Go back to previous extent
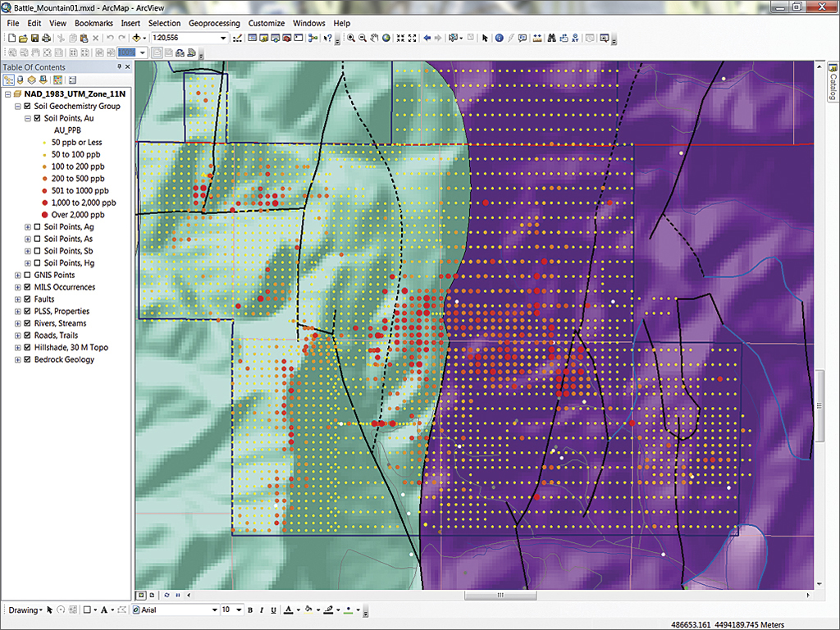This screenshot has height=630, width=840. tap(427, 38)
